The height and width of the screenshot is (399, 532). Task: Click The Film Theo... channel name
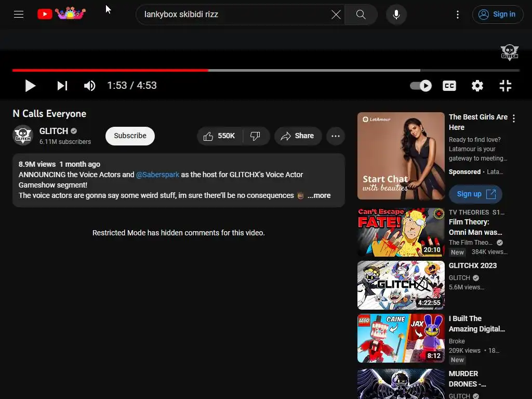point(470,242)
